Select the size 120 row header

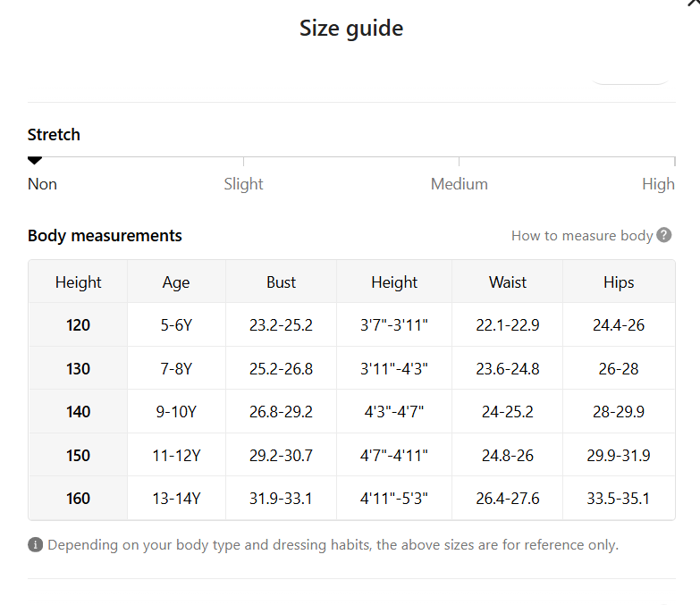pyautogui.click(x=78, y=324)
